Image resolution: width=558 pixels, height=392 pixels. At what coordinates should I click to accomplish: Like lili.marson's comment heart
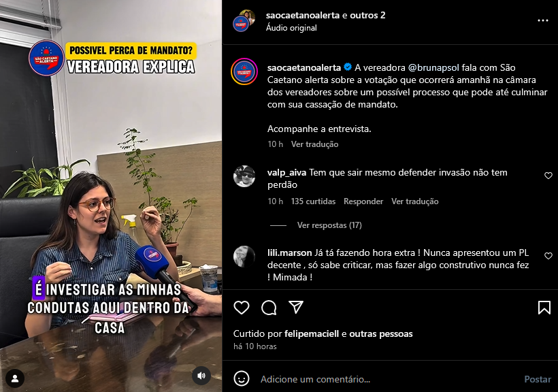(548, 256)
